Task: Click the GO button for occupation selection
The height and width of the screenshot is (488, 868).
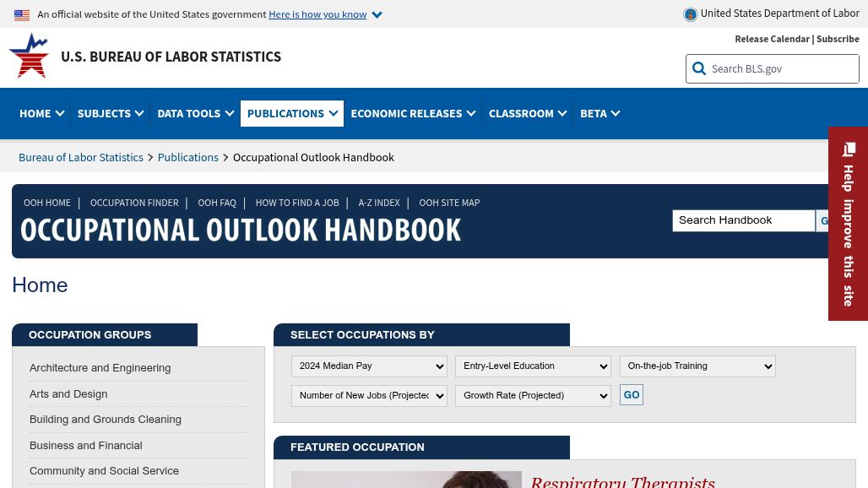Action: tap(632, 395)
